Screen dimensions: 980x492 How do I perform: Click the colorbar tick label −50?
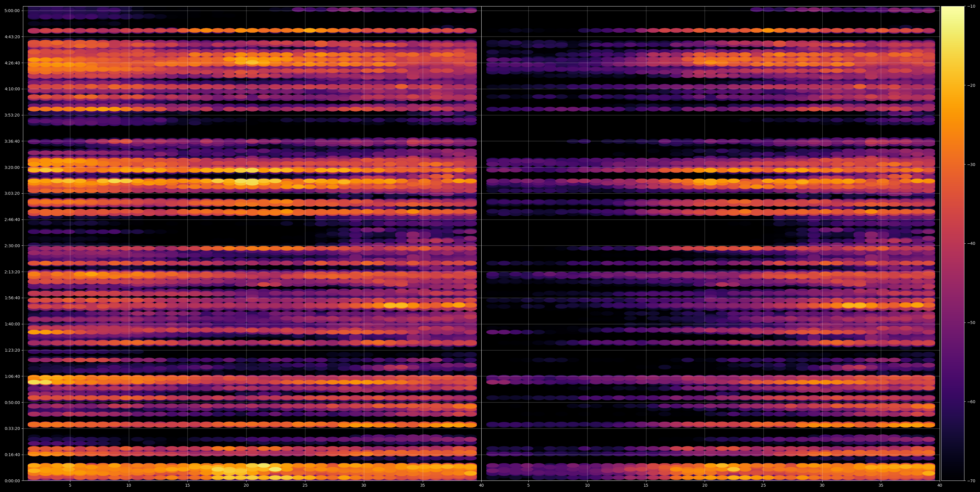coord(971,323)
